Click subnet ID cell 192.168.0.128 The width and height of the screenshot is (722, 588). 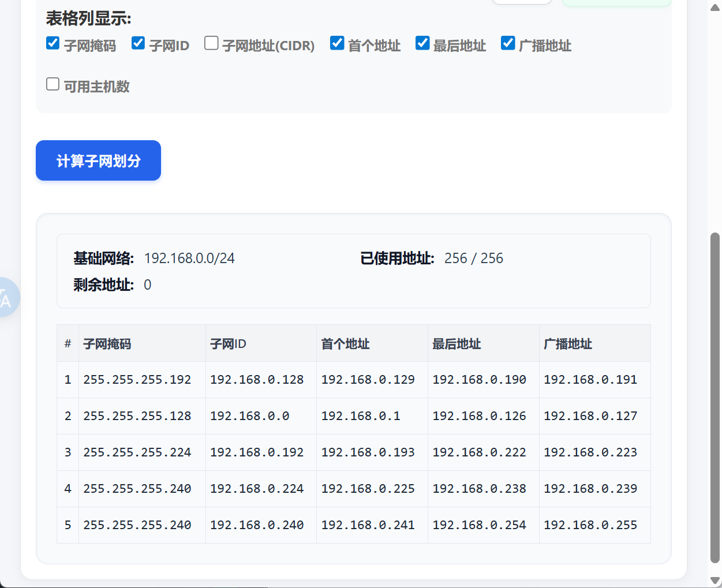click(x=257, y=380)
